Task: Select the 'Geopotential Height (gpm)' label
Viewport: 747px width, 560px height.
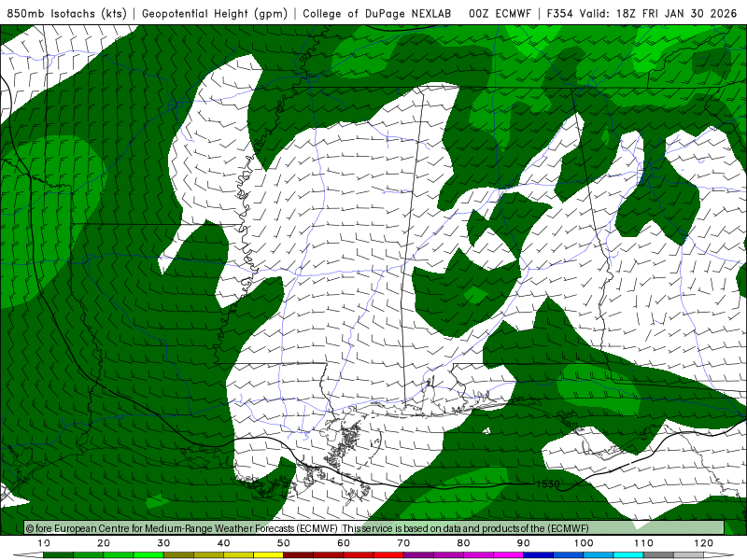Action: (215, 13)
